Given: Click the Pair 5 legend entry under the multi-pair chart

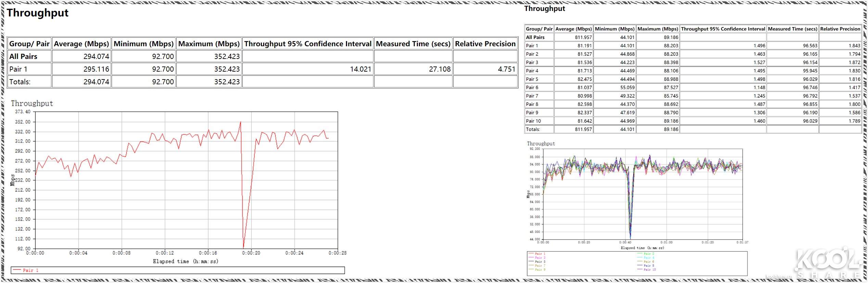Looking at the screenshot, I should (x=537, y=262).
